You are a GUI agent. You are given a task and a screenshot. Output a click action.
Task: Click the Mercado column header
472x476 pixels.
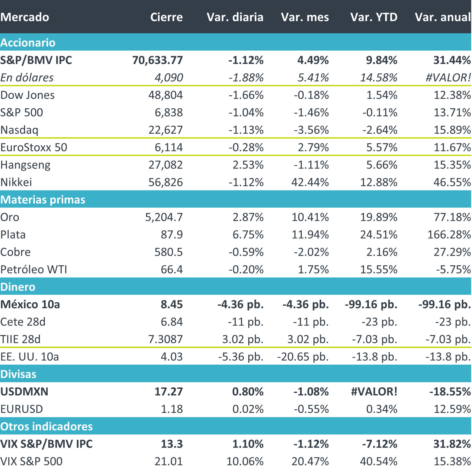tap(25, 17)
